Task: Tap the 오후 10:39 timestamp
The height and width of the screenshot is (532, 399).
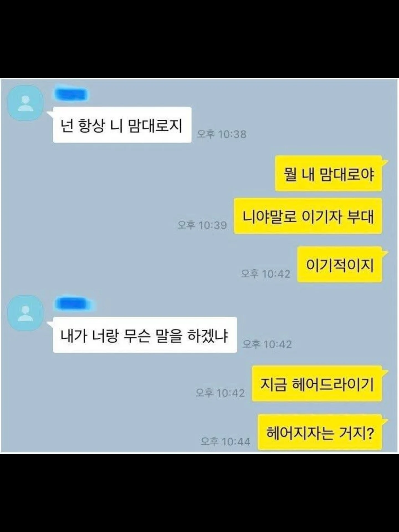Action: coord(202,225)
